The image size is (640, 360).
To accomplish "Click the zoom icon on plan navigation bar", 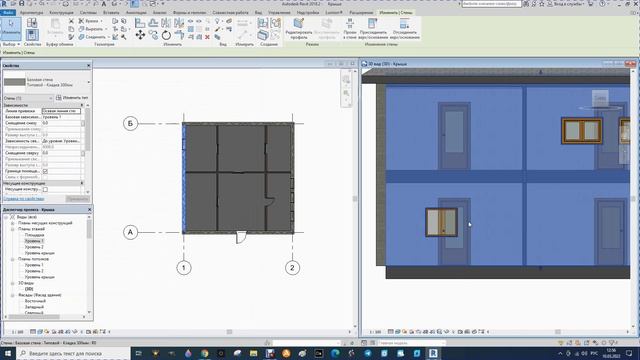I will tap(346, 93).
